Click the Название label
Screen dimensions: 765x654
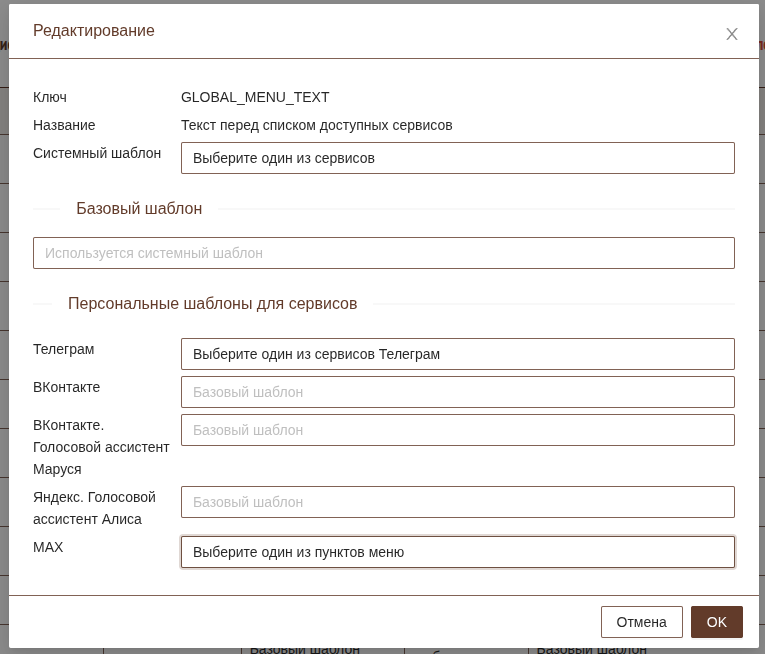coord(64,125)
